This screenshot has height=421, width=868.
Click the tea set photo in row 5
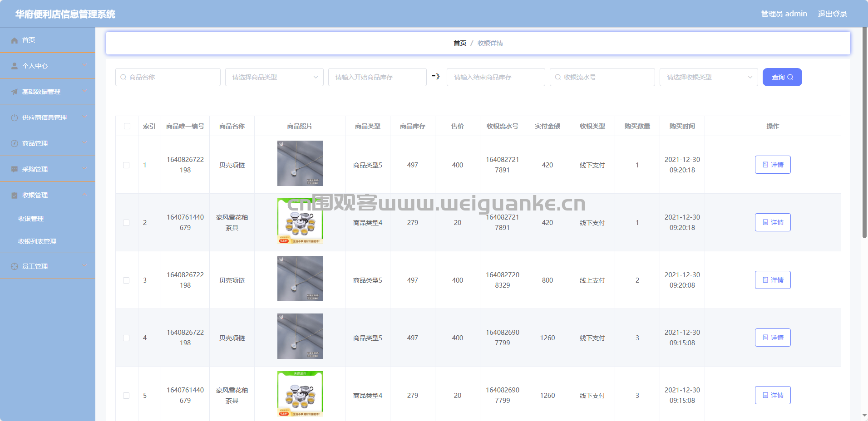[300, 394]
